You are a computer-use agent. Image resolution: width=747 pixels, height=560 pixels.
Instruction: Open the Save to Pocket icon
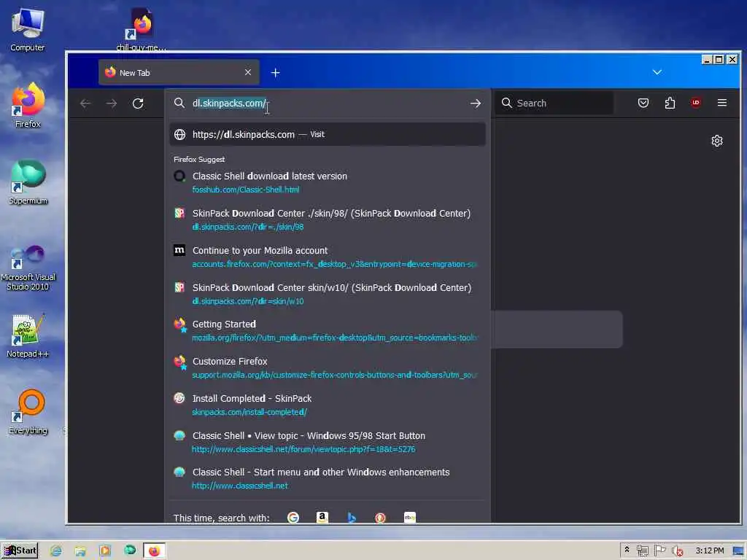pos(643,103)
